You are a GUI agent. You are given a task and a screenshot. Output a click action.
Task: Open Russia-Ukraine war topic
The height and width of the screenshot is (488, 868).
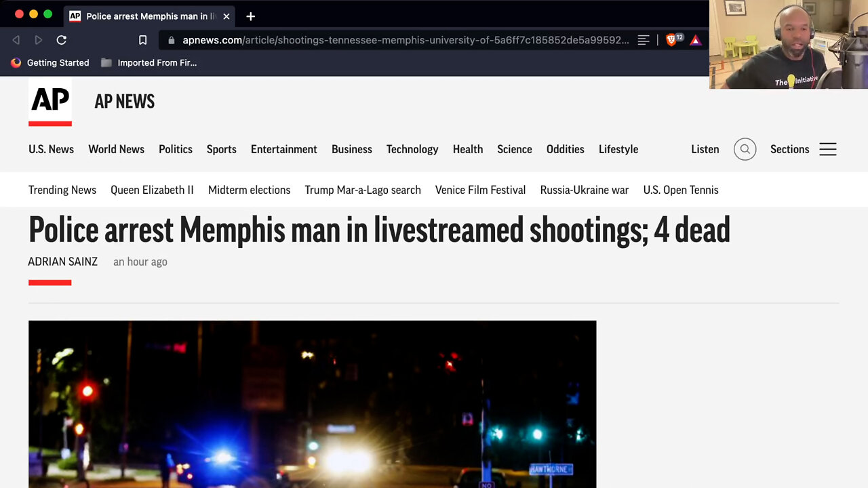pyautogui.click(x=585, y=190)
